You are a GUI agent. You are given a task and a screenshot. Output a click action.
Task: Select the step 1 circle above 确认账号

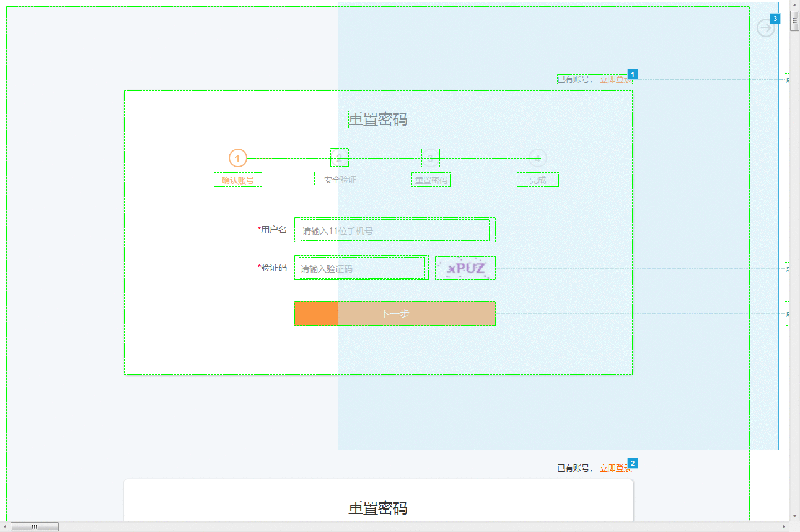[x=238, y=159]
